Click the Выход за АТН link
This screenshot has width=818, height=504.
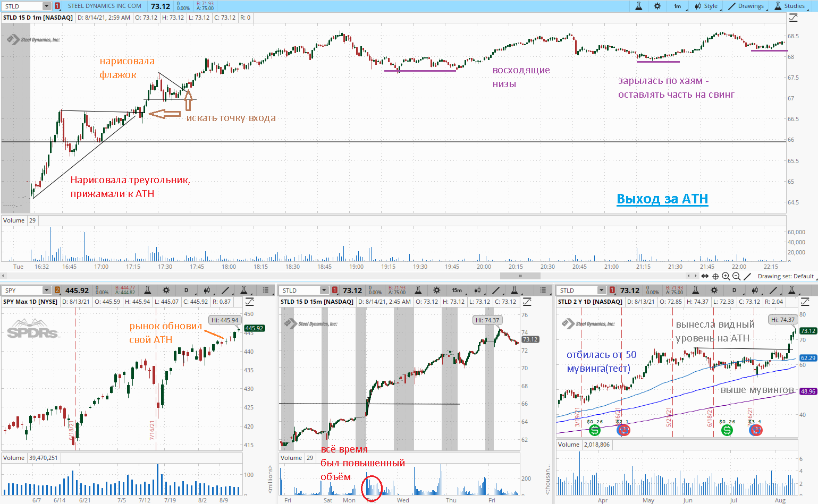pos(662,199)
